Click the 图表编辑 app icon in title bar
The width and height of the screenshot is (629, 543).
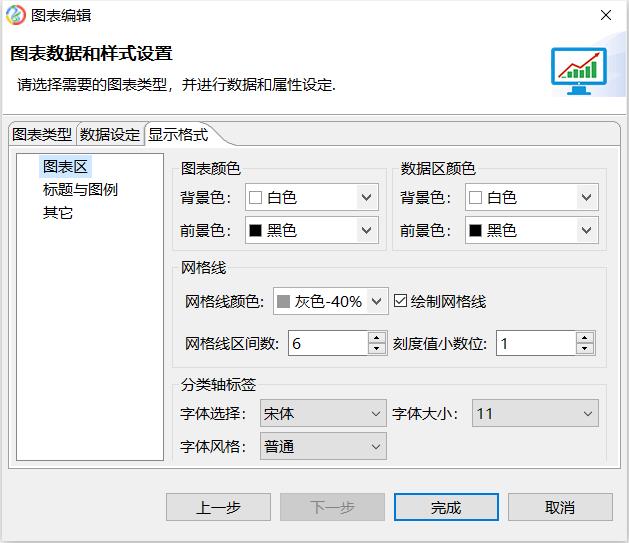click(16, 15)
